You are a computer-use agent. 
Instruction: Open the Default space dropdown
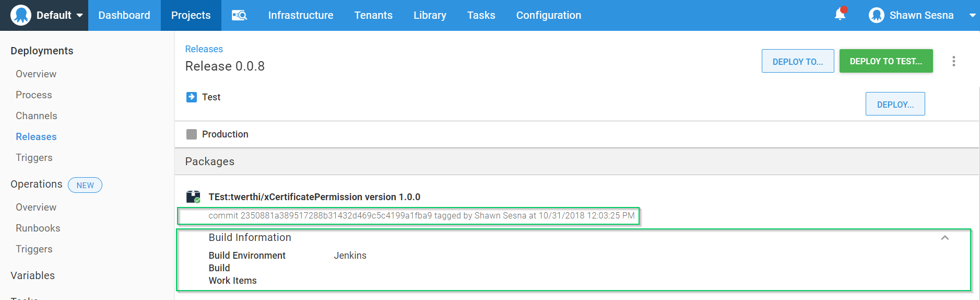tap(79, 15)
